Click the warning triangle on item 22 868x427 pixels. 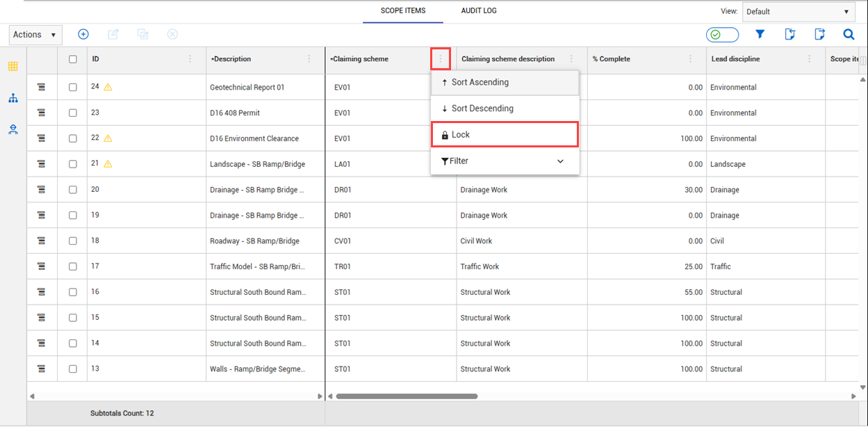[108, 138]
